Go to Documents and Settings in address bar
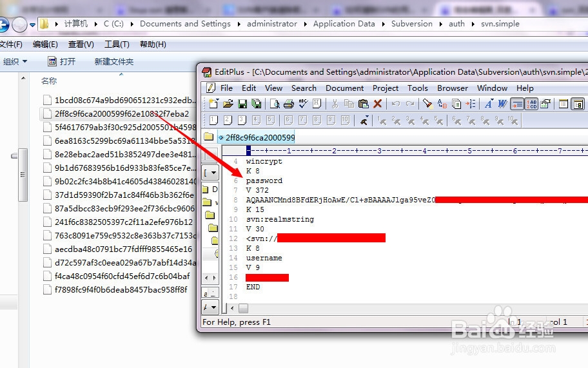588x368 pixels. click(x=185, y=24)
